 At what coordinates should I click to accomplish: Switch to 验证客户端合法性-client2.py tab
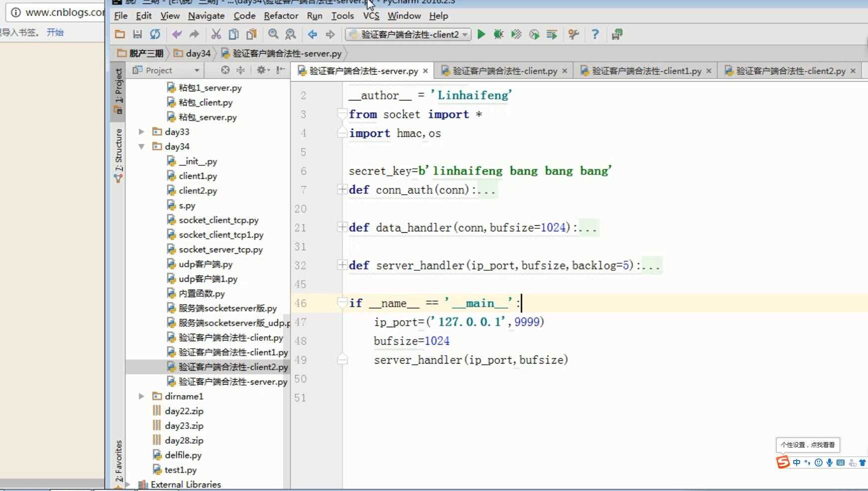tap(791, 71)
